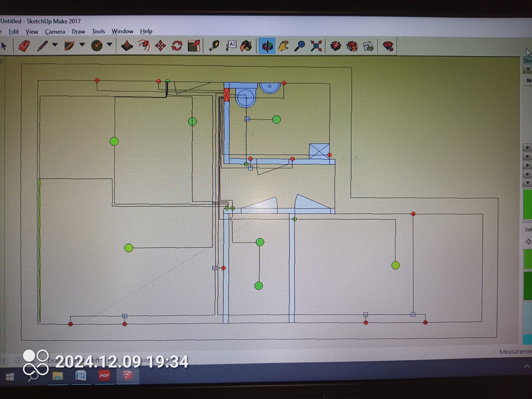The height and width of the screenshot is (399, 532).
Task: Click the back arrow in materials panel
Action: coord(528,242)
